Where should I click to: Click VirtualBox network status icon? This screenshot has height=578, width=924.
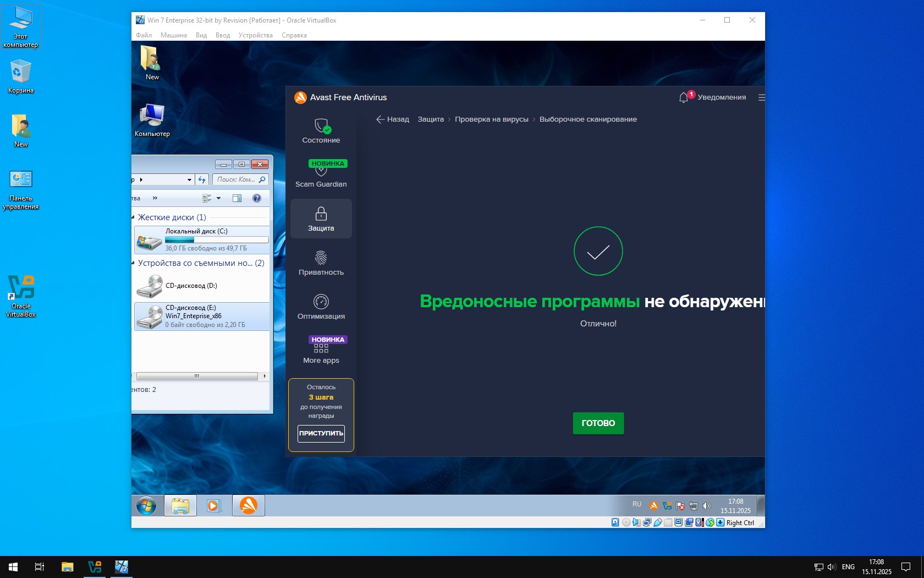(x=647, y=522)
